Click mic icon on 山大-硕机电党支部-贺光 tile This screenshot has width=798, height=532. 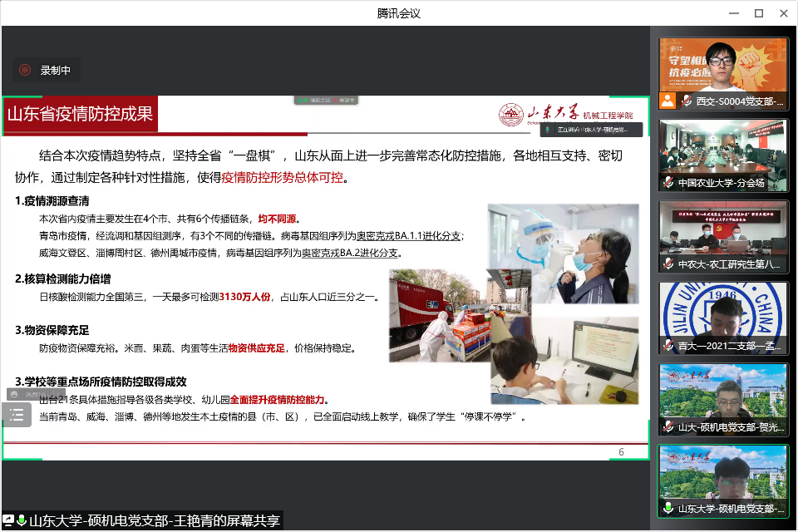tap(667, 426)
